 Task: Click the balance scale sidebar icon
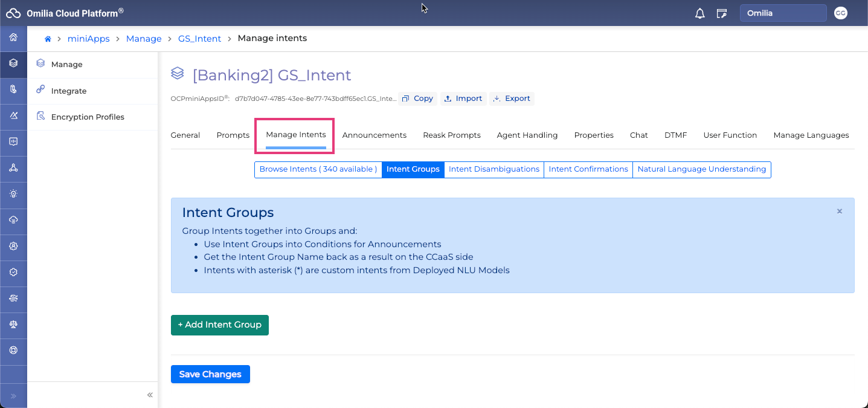[13, 324]
